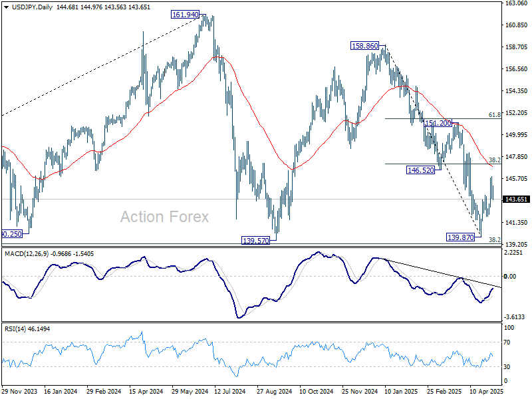
Task: Select the 161.940 high price label
Action: pos(185,14)
